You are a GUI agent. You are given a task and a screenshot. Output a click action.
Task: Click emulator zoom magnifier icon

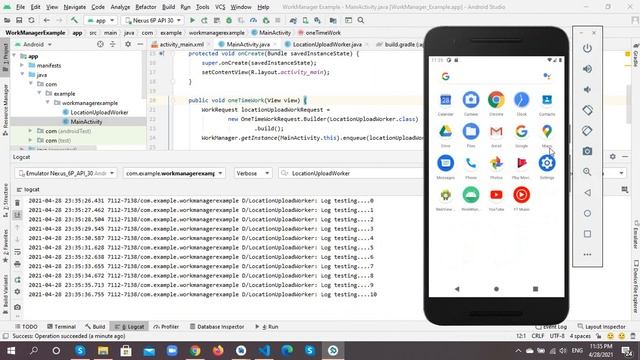pos(587,172)
